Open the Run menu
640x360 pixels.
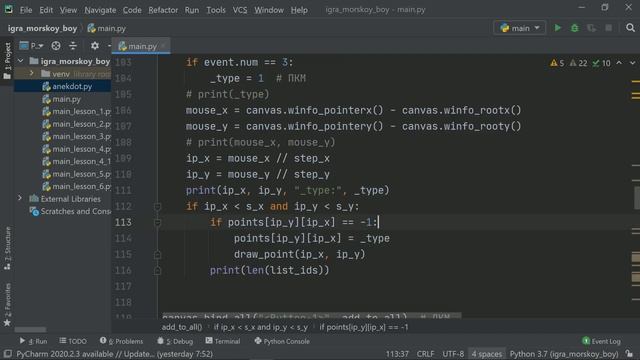tap(191, 10)
